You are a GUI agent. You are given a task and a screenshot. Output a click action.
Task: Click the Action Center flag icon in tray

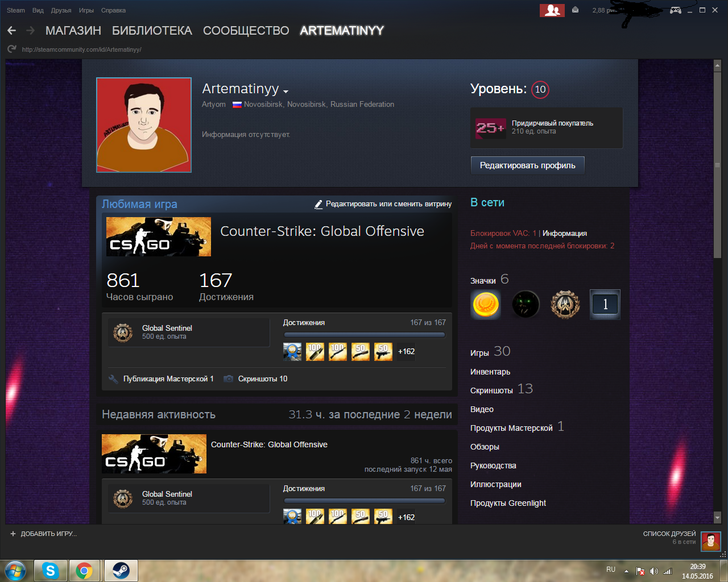640,571
